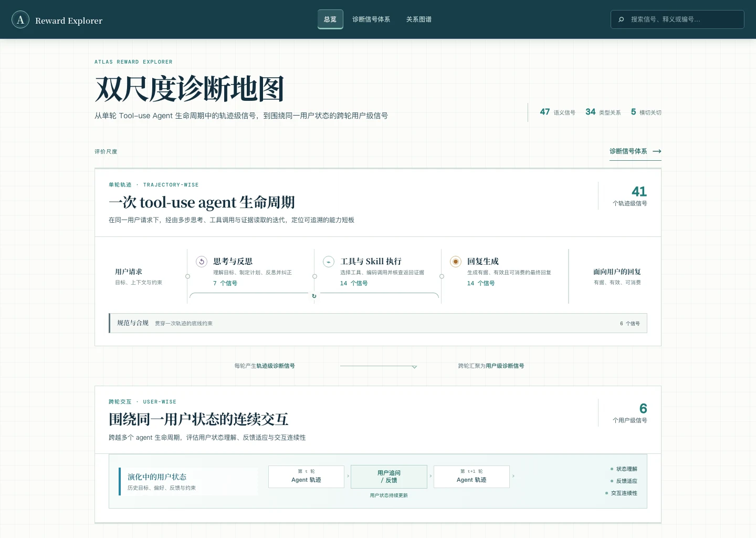Click the 第 t+1 轮 Agent 轨迹 box
This screenshot has height=538, width=756.
(471, 477)
